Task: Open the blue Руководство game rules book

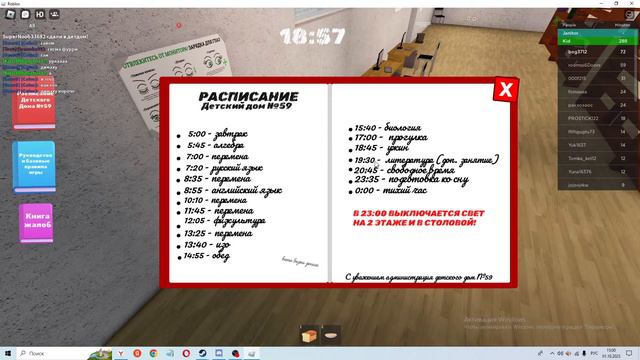Action: point(34,166)
